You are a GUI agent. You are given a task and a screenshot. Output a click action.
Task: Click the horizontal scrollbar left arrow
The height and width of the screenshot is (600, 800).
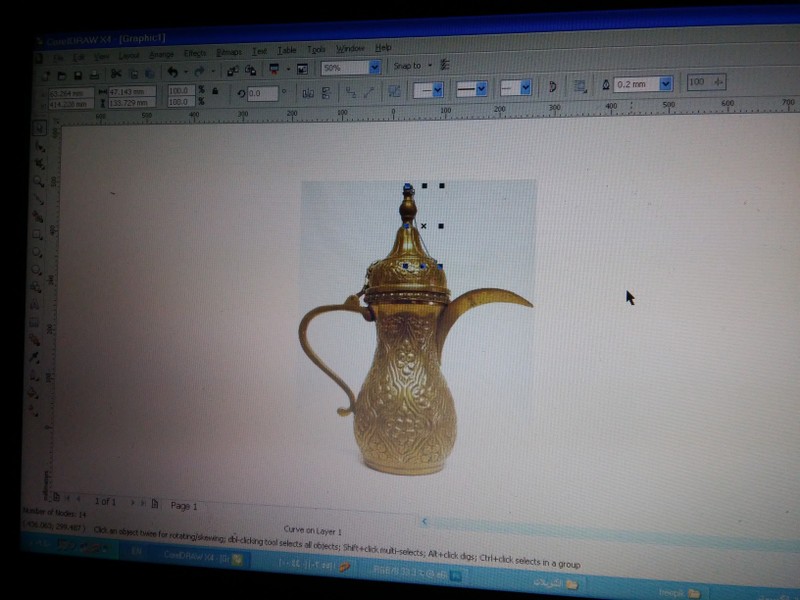[x=424, y=521]
